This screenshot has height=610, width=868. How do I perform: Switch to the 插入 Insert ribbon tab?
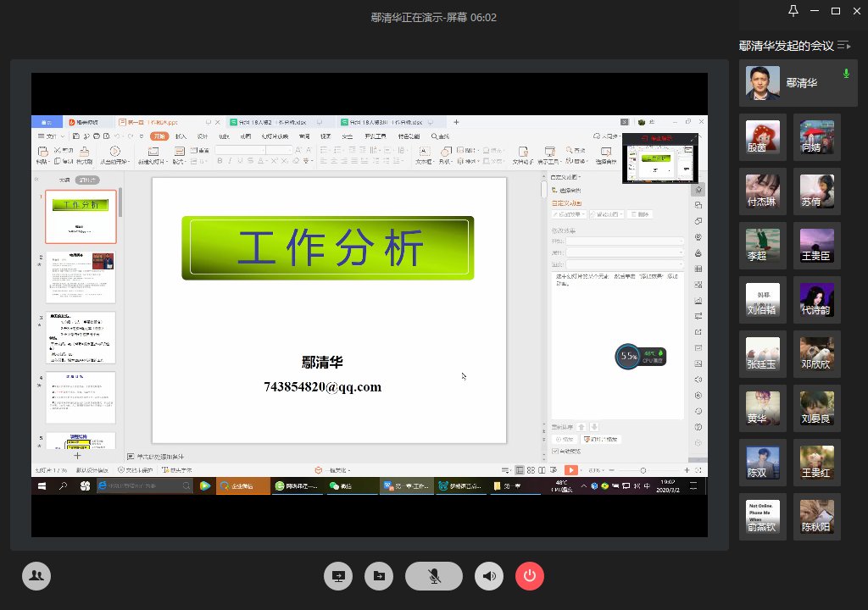(181, 137)
